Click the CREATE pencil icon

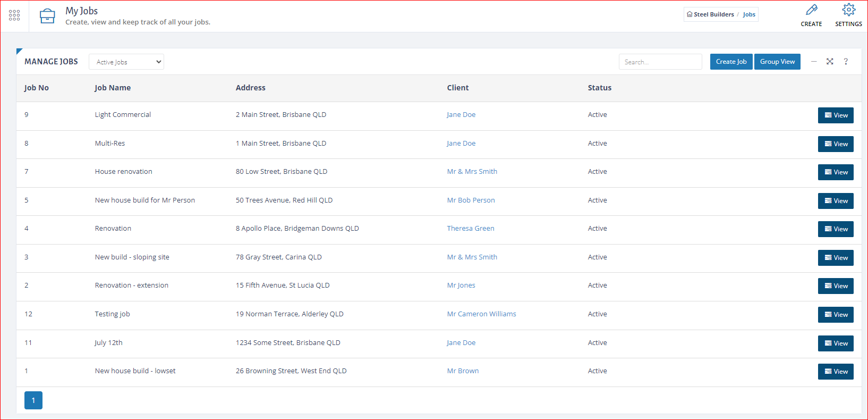811,10
